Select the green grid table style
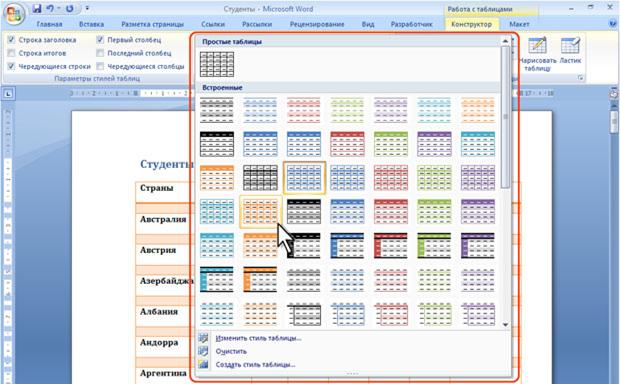 pyautogui.click(x=434, y=178)
